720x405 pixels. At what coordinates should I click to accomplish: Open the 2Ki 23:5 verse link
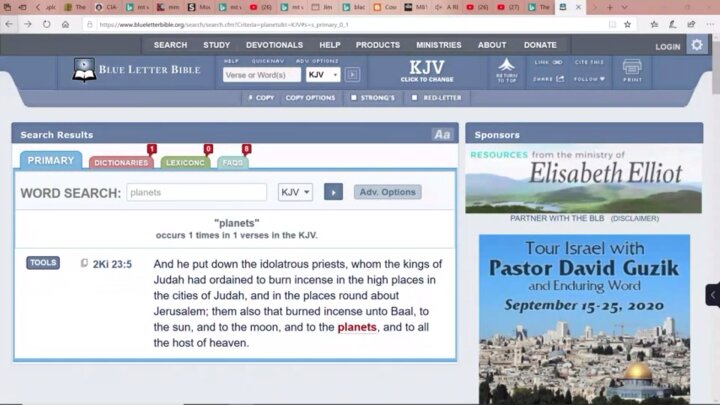click(112, 264)
